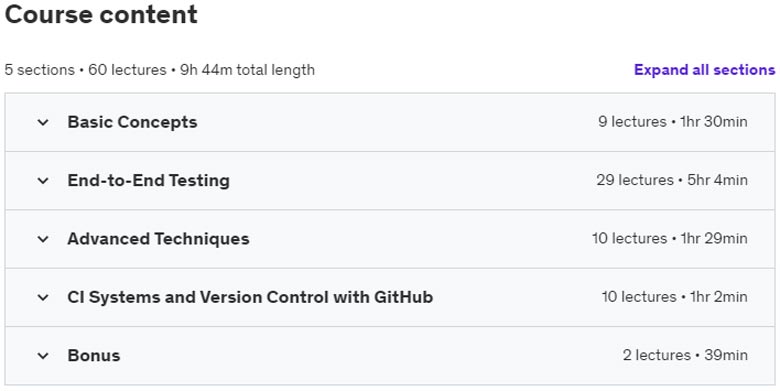The height and width of the screenshot is (391, 780).
Task: Open the chevron next to CI Systems section
Action: click(x=43, y=297)
